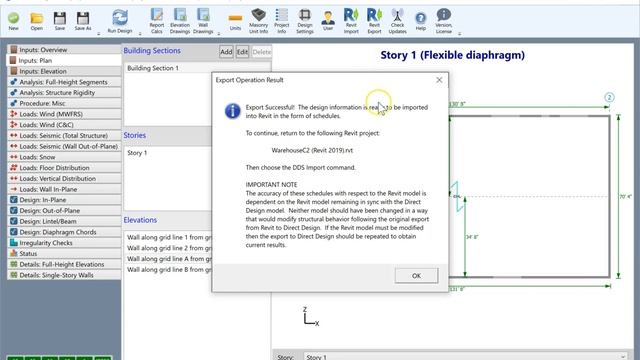The height and width of the screenshot is (360, 640).
Task: Close the Export Operation Result dialog
Action: (x=439, y=80)
